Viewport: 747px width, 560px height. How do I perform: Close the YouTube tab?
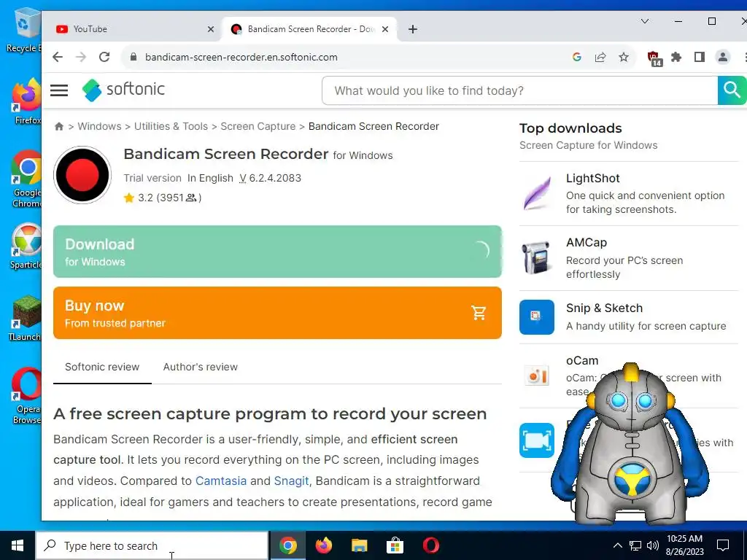(211, 29)
